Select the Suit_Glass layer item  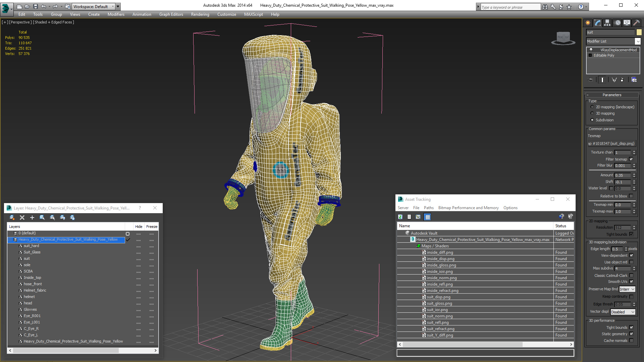click(x=32, y=252)
